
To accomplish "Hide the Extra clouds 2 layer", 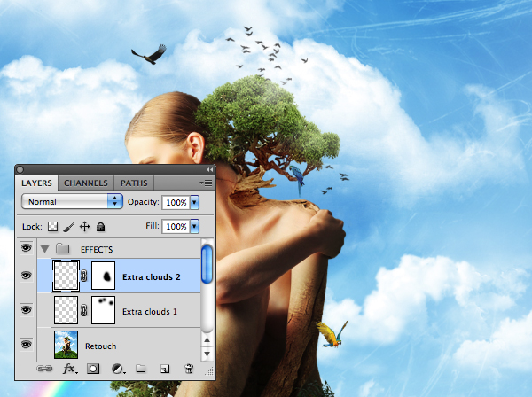I will click(x=27, y=275).
